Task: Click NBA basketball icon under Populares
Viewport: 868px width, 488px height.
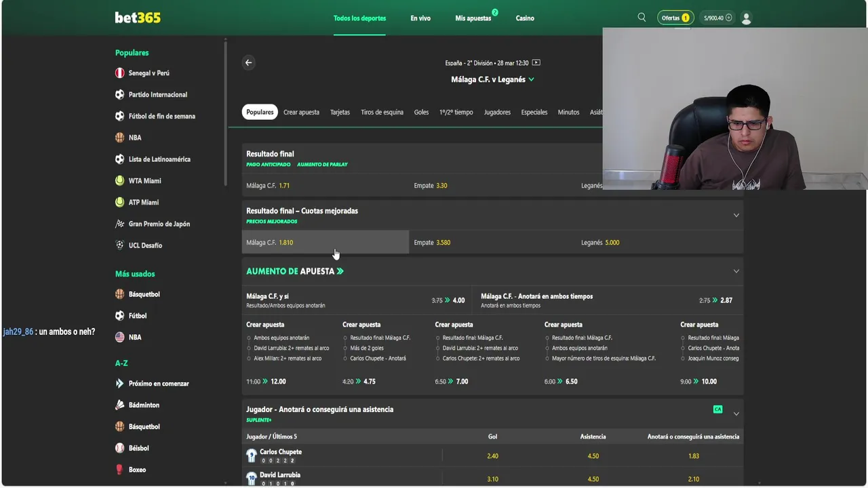Action: click(x=119, y=138)
